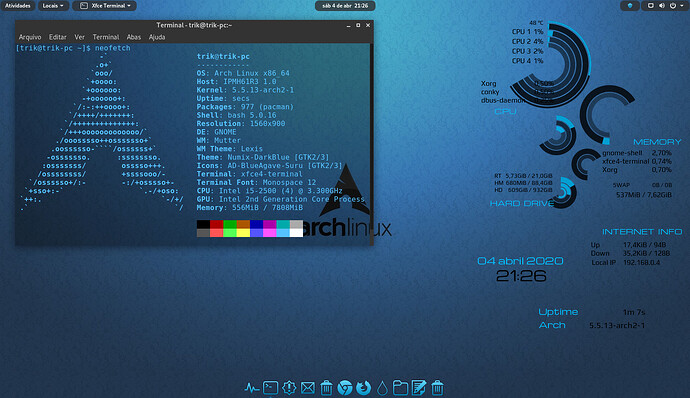690x398 pixels.
Task: Click the CPU: Intel i5-2500 line
Action: [269, 191]
